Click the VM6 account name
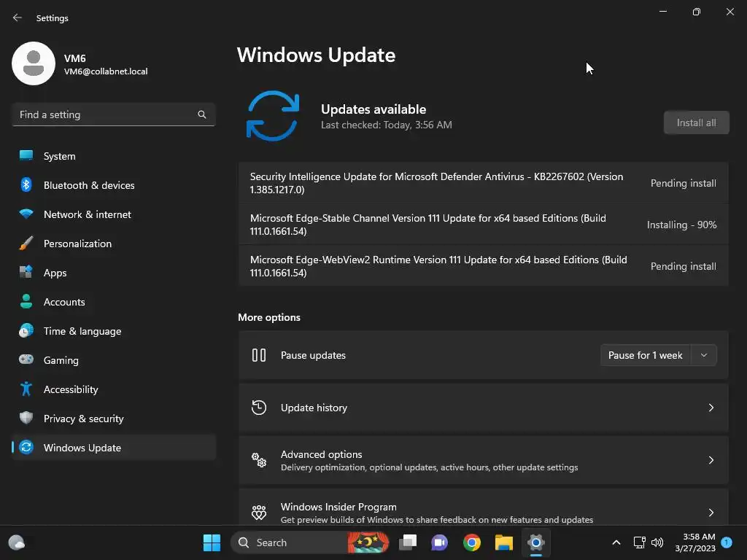747x560 pixels. pos(75,58)
